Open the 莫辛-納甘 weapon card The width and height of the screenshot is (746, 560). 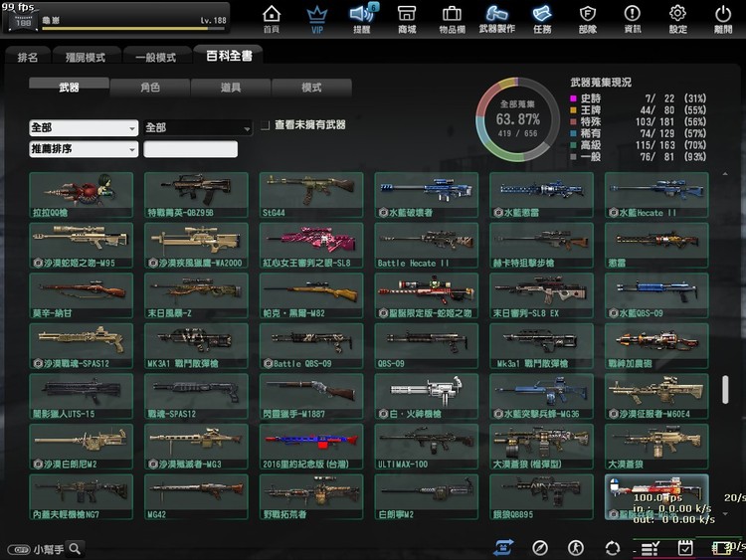click(82, 296)
